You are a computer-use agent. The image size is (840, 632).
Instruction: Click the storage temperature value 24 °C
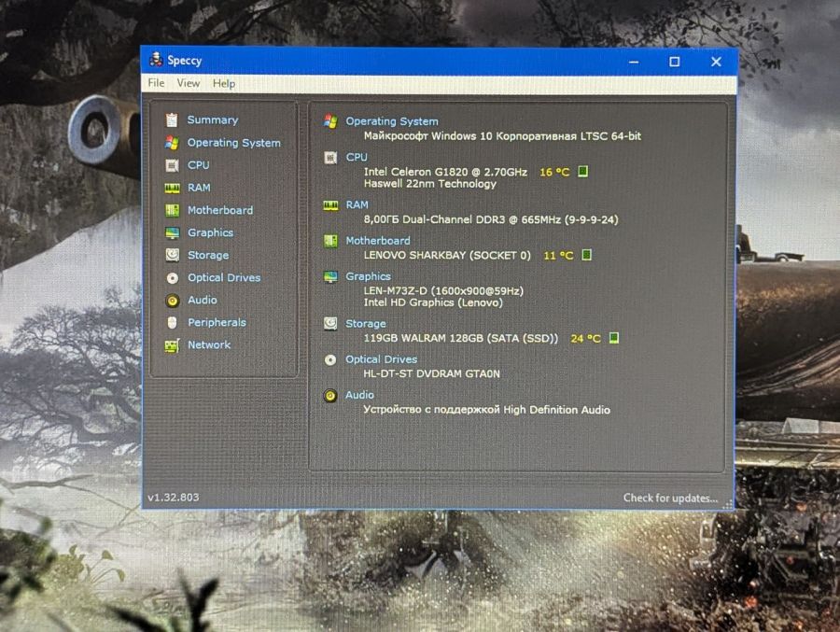point(585,339)
